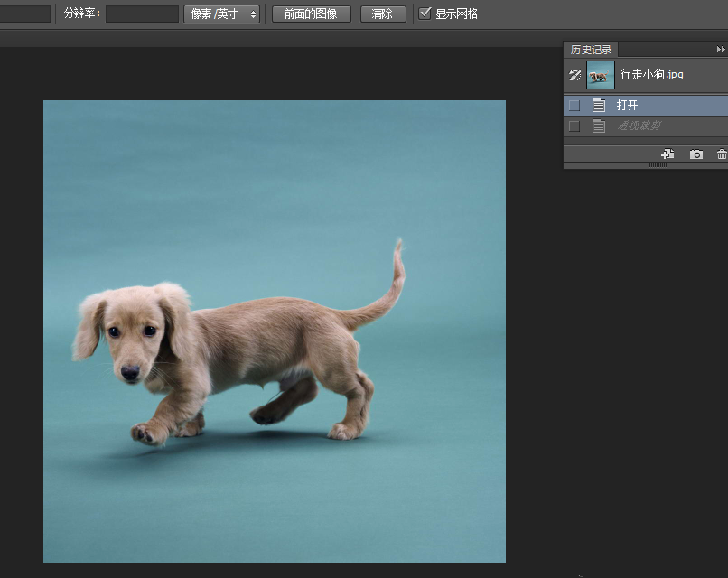Image resolution: width=728 pixels, height=578 pixels.
Task: Click the document icon of 透视裁剪 state
Action: 599,126
